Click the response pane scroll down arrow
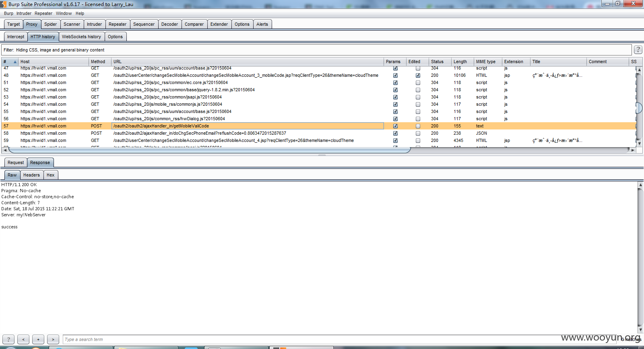The height and width of the screenshot is (349, 644). pyautogui.click(x=640, y=330)
